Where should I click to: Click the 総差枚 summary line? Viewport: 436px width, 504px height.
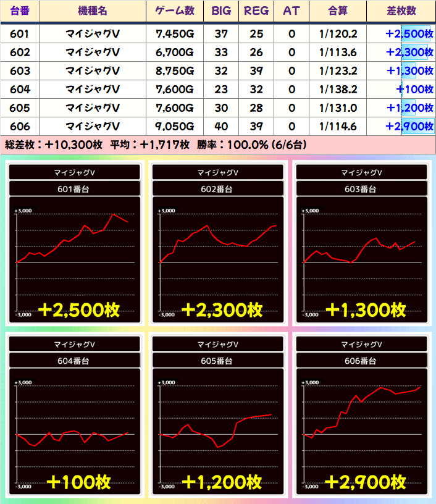coord(154,145)
